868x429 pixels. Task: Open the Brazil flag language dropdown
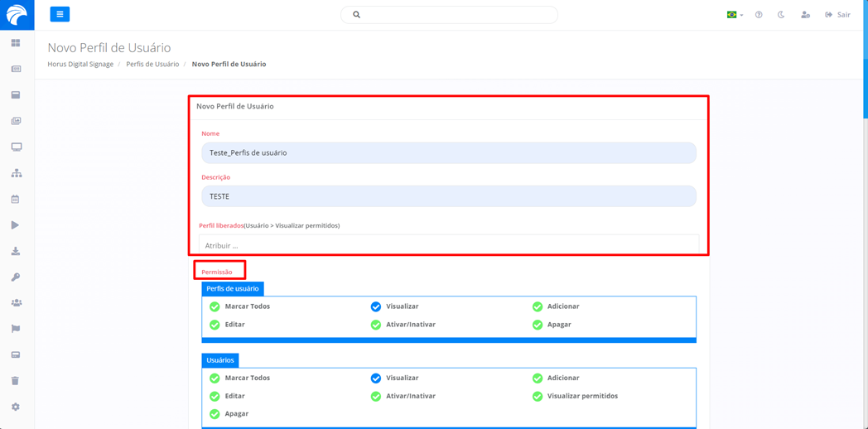click(734, 15)
